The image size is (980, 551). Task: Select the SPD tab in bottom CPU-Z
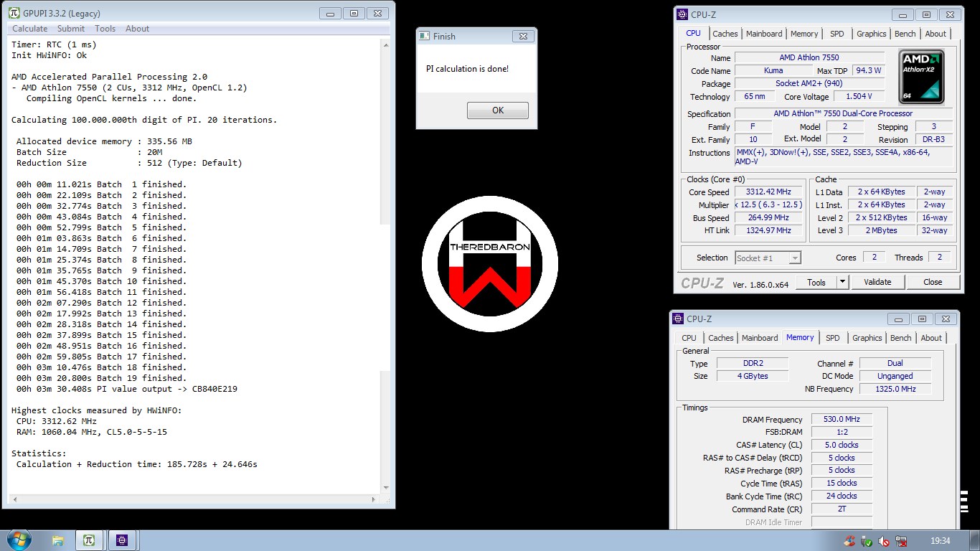click(x=833, y=338)
